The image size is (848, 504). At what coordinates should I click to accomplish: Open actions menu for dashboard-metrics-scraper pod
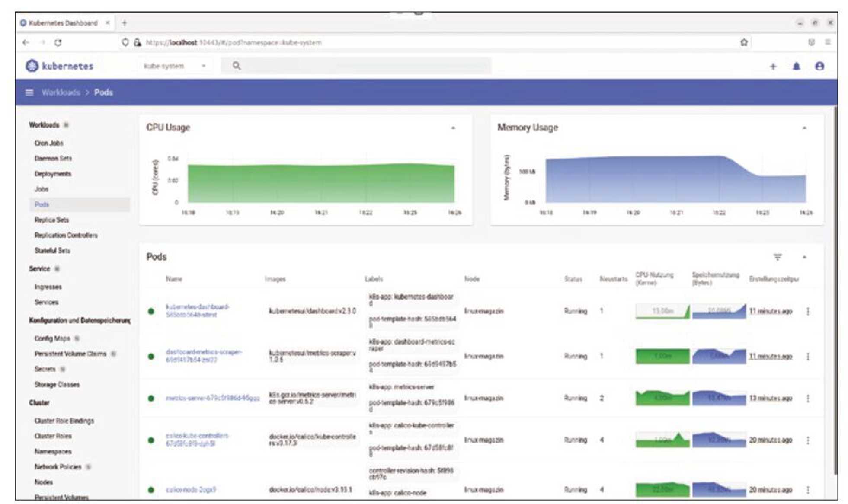(808, 356)
